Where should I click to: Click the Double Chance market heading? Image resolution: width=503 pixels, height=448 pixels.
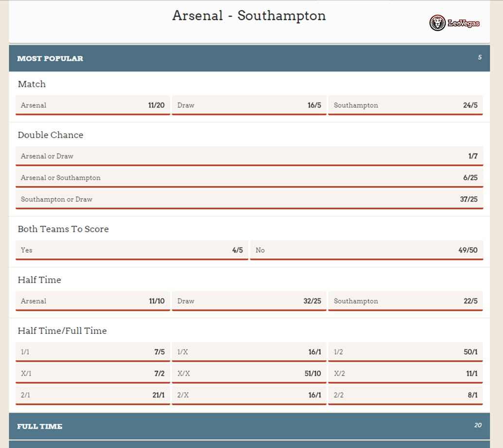[51, 135]
